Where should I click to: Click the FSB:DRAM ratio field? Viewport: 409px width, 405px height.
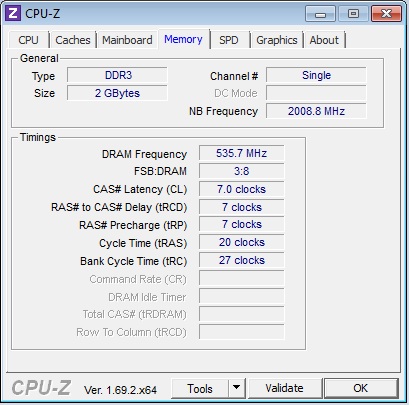tap(242, 171)
